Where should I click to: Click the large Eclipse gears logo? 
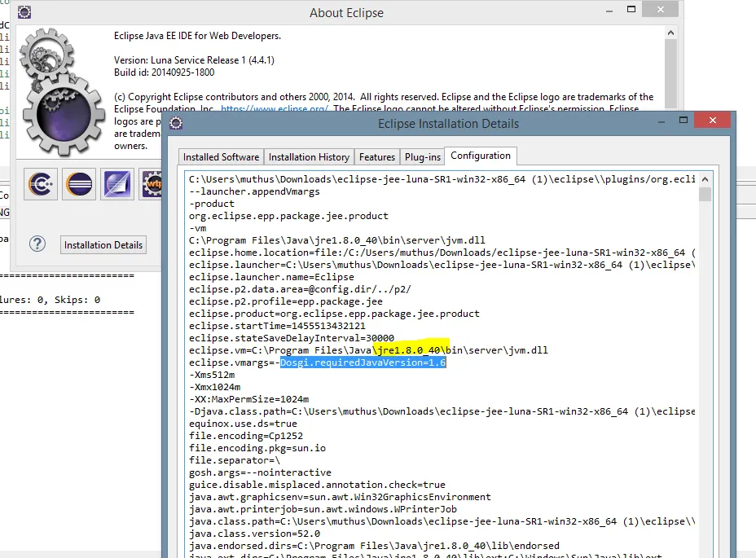[x=62, y=91]
